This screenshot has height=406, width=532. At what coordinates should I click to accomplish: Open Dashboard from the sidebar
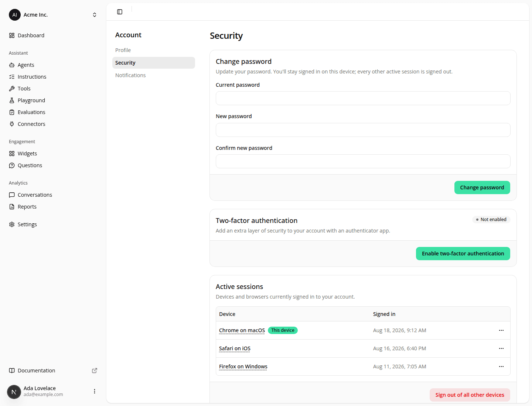tap(53, 35)
